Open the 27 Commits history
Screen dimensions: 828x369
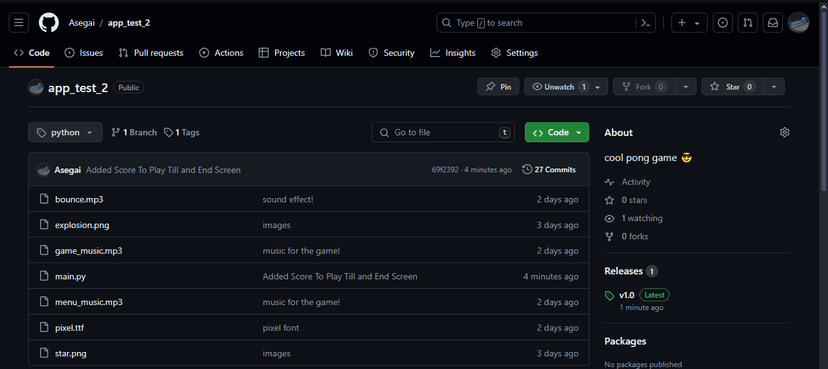click(x=549, y=170)
